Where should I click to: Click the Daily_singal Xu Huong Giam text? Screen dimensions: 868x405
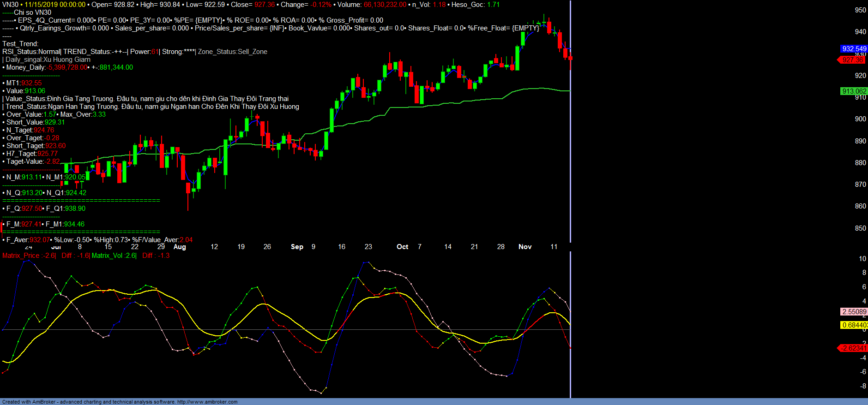pos(48,60)
